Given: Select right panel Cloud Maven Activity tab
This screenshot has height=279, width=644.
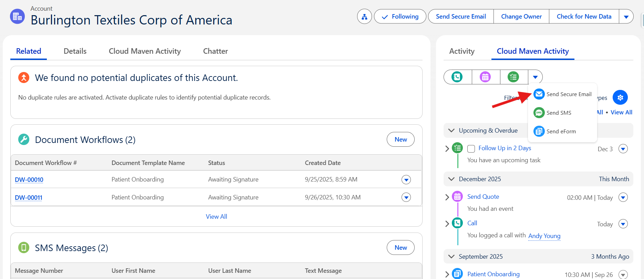Looking at the screenshot, I should 533,51.
